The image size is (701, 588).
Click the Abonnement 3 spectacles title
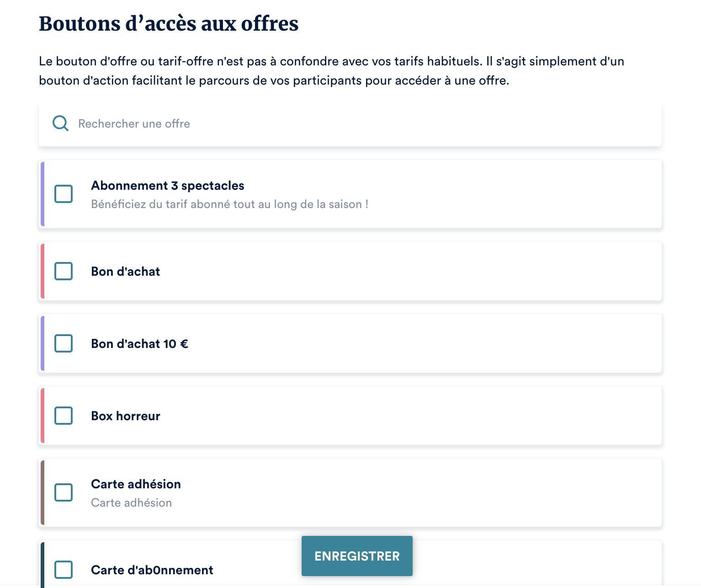pyautogui.click(x=167, y=186)
